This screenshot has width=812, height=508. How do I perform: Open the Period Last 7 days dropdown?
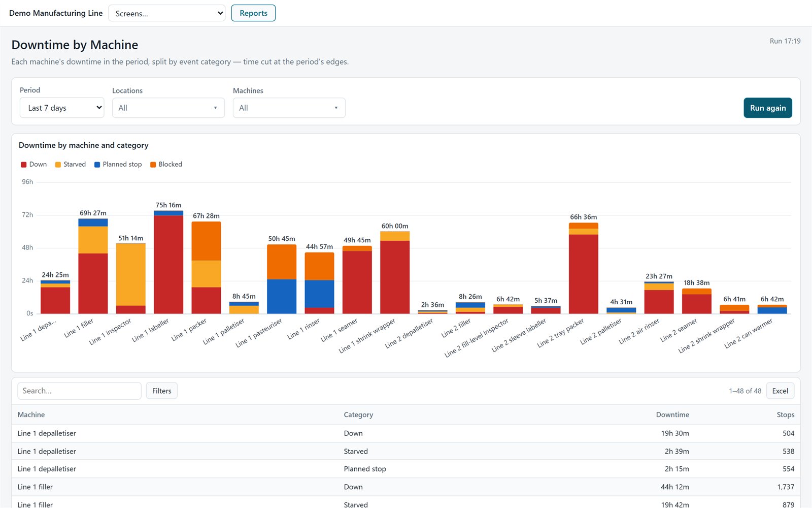point(62,108)
